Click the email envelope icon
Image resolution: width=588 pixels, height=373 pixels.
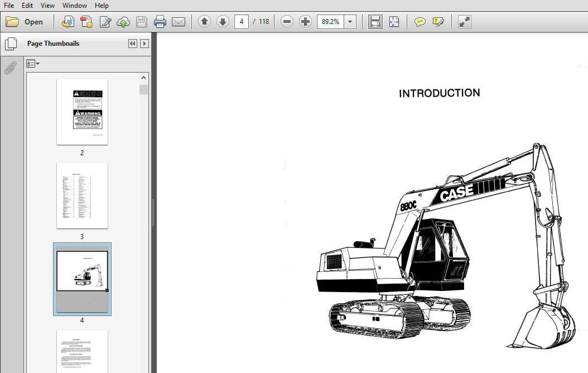tap(179, 22)
